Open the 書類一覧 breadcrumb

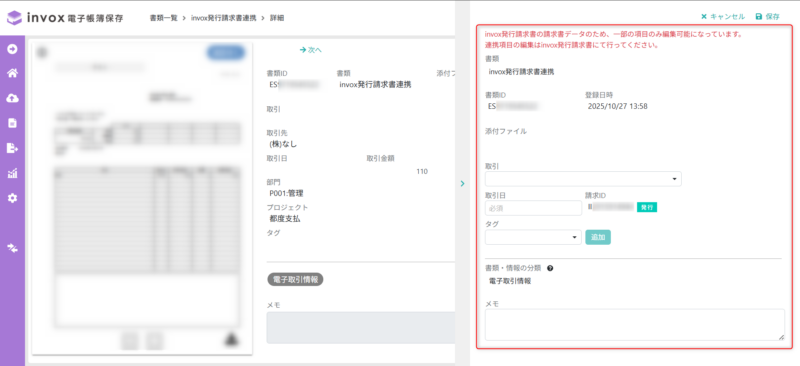163,18
